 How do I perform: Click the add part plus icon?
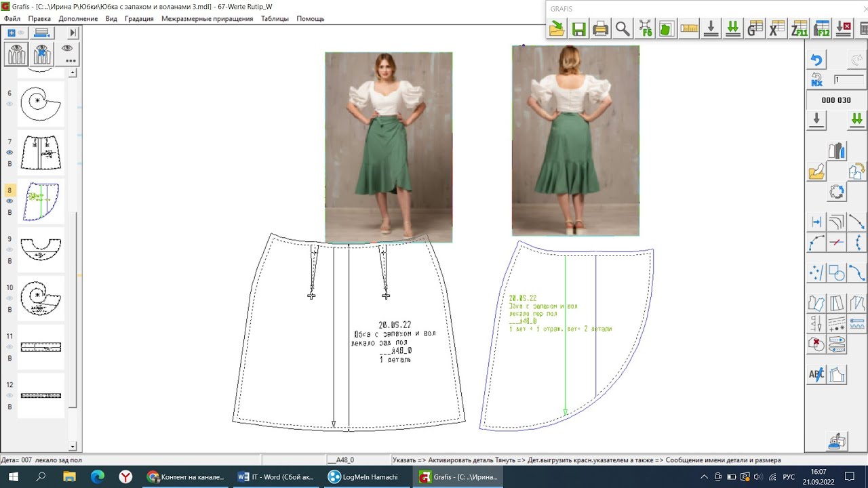(12, 33)
